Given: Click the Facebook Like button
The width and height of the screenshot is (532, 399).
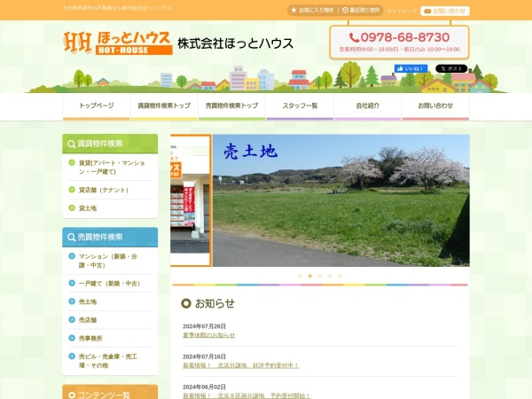Looking at the screenshot, I should [x=411, y=68].
